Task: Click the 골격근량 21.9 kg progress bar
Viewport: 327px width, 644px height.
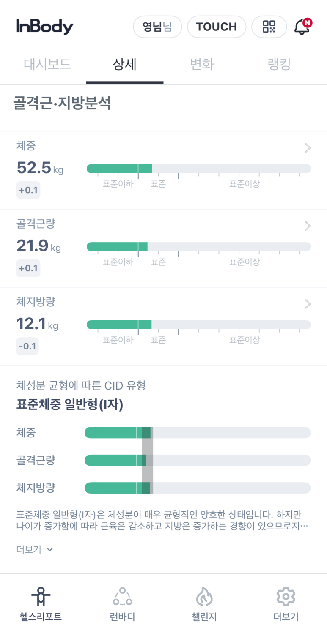Action: pos(198,247)
